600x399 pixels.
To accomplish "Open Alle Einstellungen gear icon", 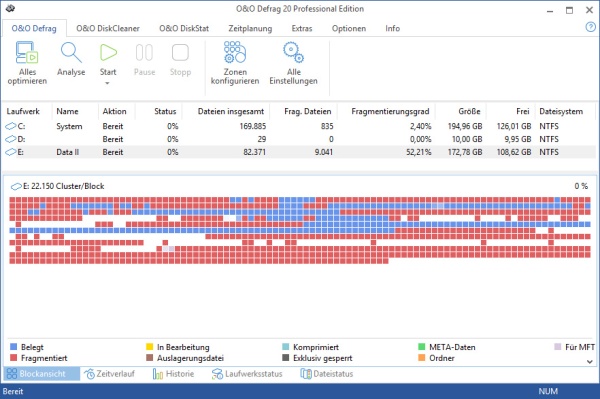I will click(x=293, y=52).
